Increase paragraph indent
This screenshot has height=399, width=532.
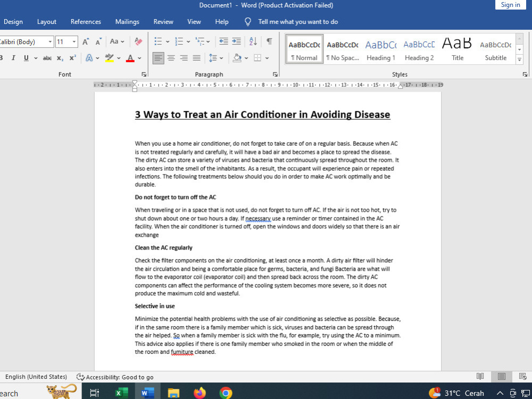point(237,41)
